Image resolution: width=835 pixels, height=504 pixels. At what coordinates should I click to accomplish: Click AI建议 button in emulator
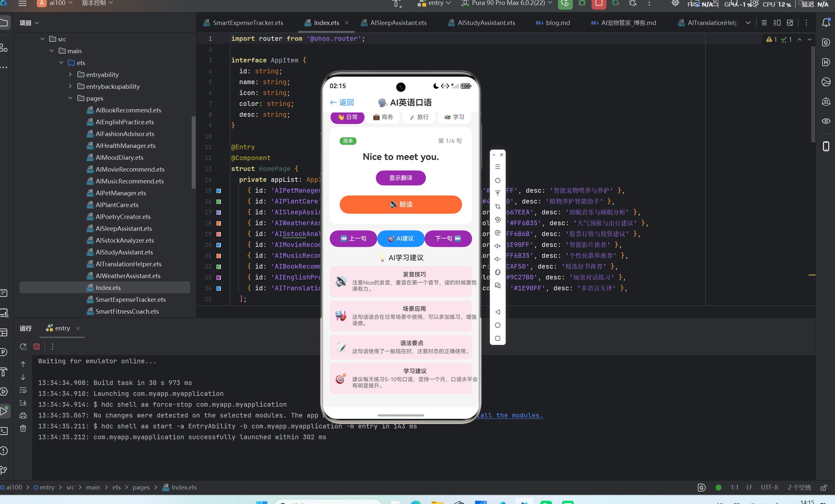click(x=400, y=239)
